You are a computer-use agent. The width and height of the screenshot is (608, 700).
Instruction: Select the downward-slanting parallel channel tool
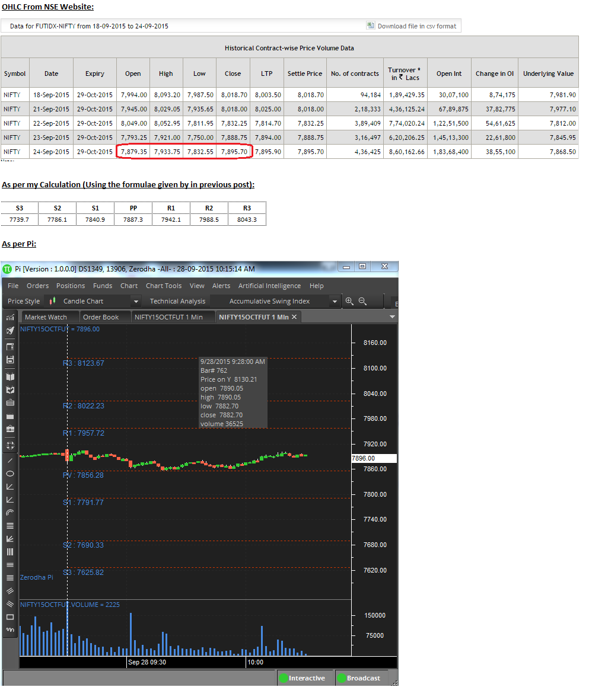[10, 604]
